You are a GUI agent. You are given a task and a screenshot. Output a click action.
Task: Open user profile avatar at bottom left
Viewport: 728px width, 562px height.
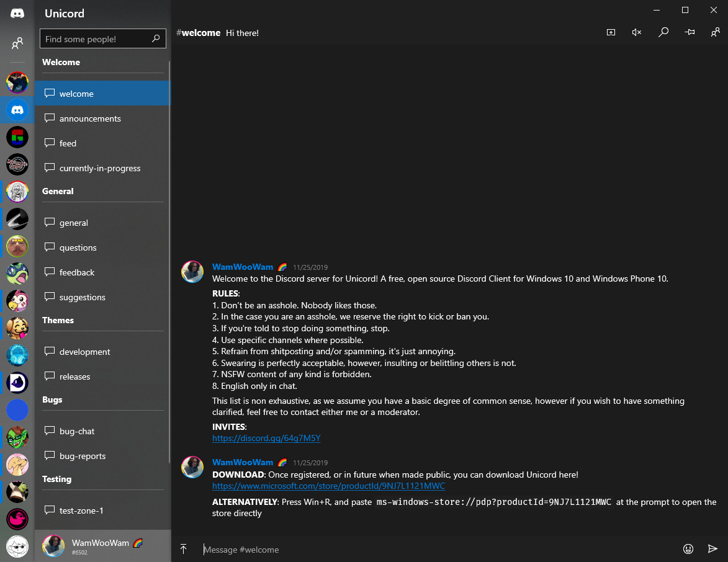pos(53,546)
